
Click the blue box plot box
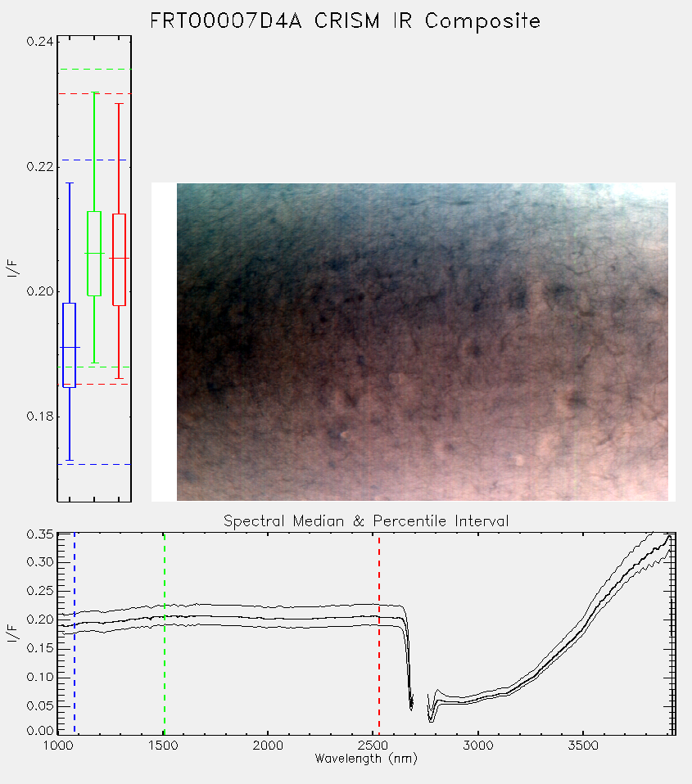69,345
